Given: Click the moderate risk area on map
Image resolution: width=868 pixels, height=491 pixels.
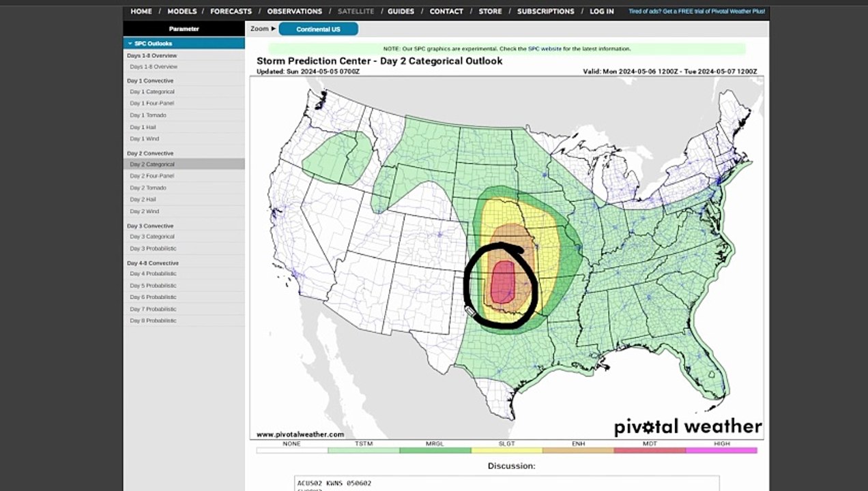Looking at the screenshot, I should click(x=503, y=281).
